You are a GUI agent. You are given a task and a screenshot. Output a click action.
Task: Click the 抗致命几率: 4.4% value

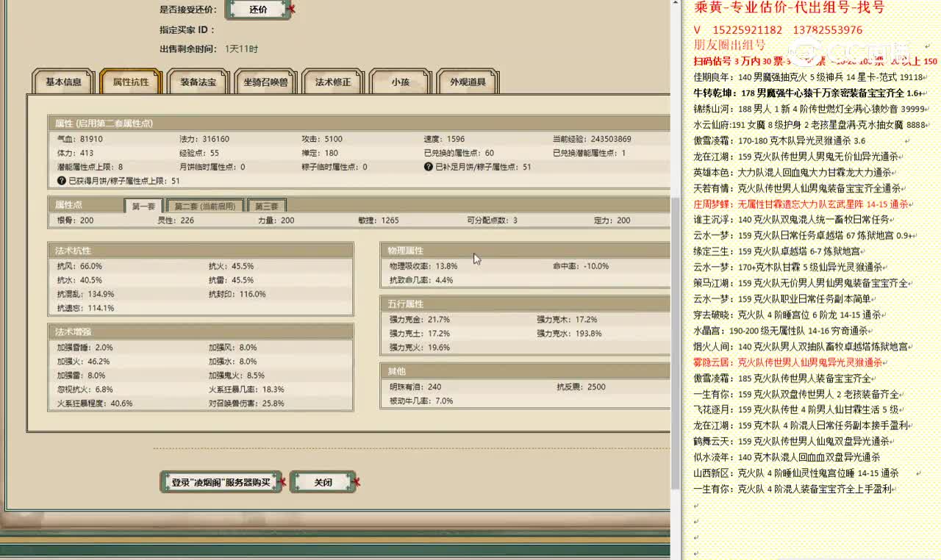[x=421, y=280]
